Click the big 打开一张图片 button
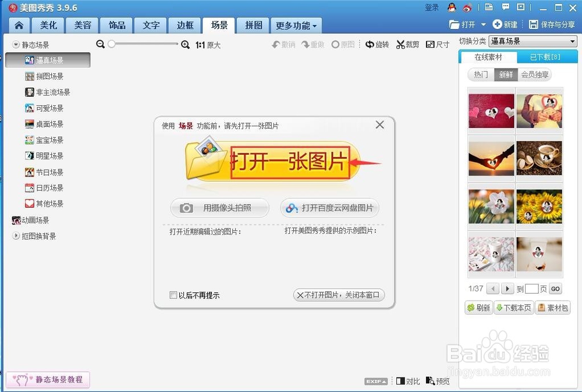The image size is (582, 392). coord(273,162)
